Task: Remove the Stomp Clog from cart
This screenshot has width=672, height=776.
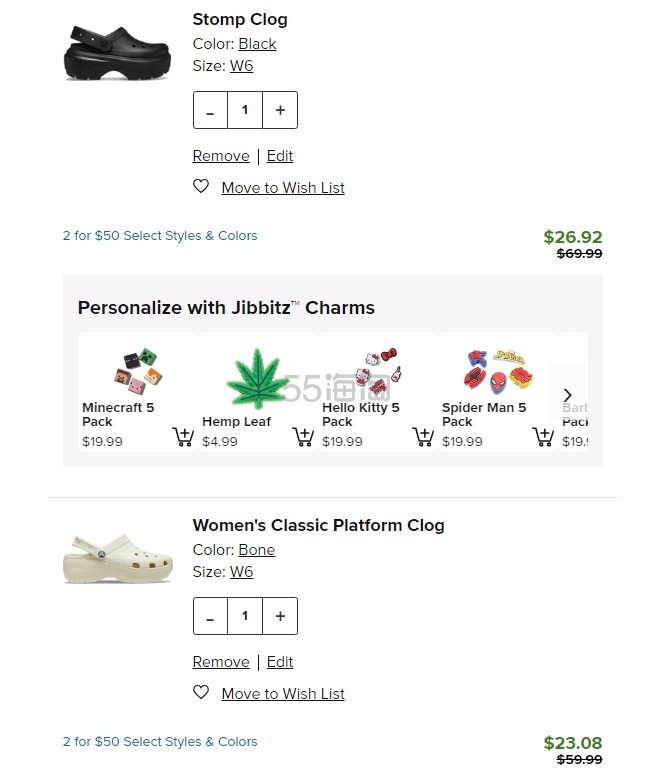Action: (x=221, y=156)
